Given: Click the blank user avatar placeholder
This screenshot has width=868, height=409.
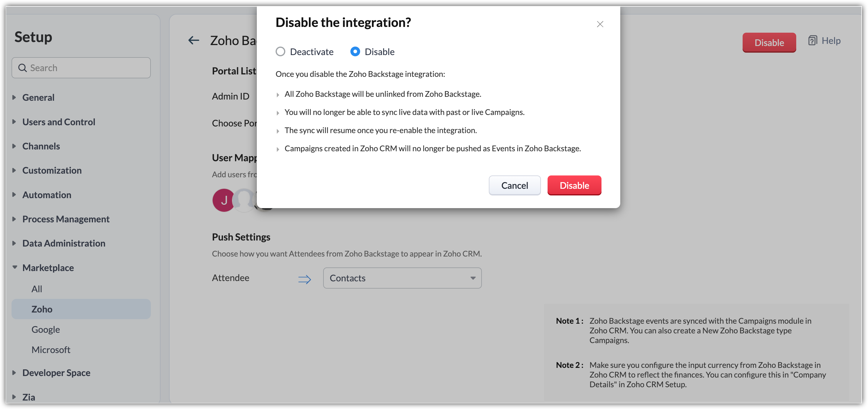Looking at the screenshot, I should [245, 200].
